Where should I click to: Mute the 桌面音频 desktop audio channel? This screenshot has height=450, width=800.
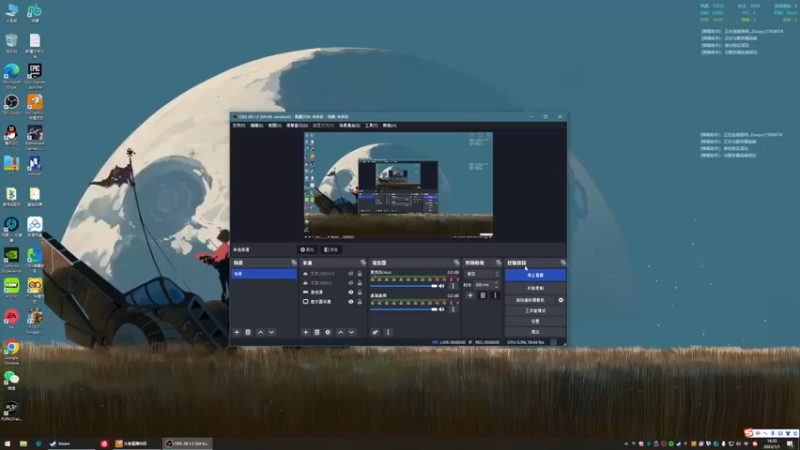point(442,309)
